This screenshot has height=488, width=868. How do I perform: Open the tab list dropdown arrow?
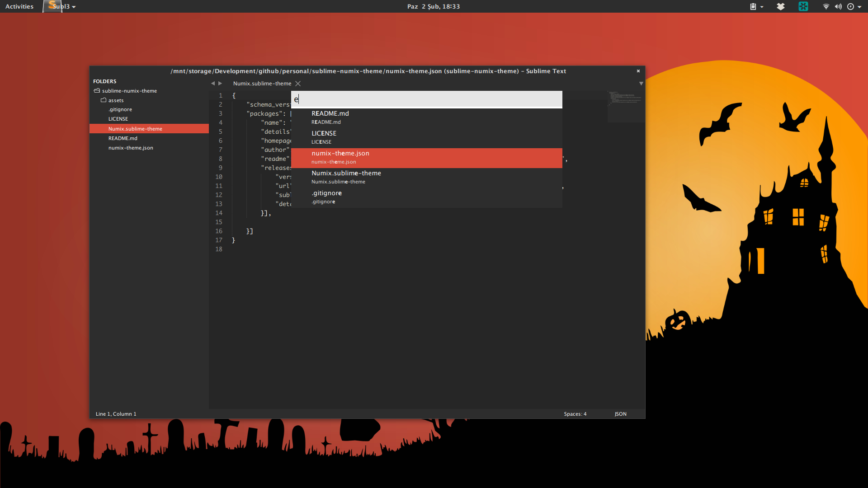tap(641, 84)
